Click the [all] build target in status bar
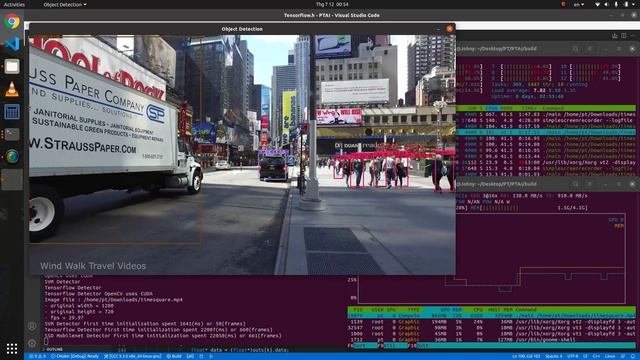Image resolution: width=640 pixels, height=360 pixels. (190, 356)
